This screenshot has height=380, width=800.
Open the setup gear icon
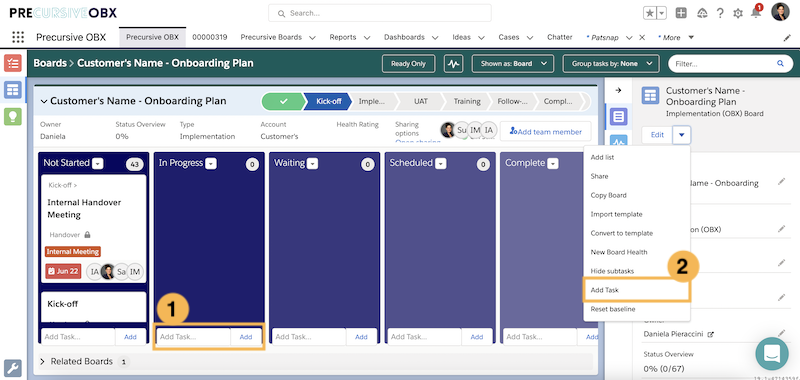pos(738,13)
